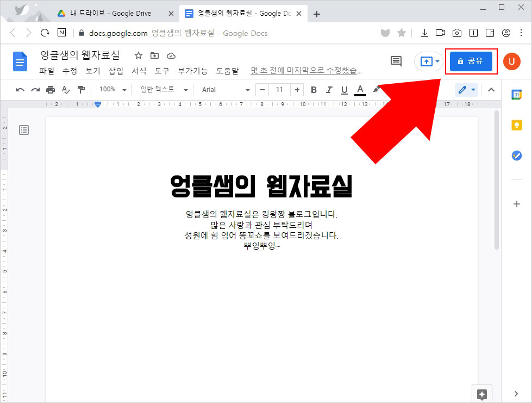Toggle bold formatting
This screenshot has height=403, width=532.
click(314, 90)
